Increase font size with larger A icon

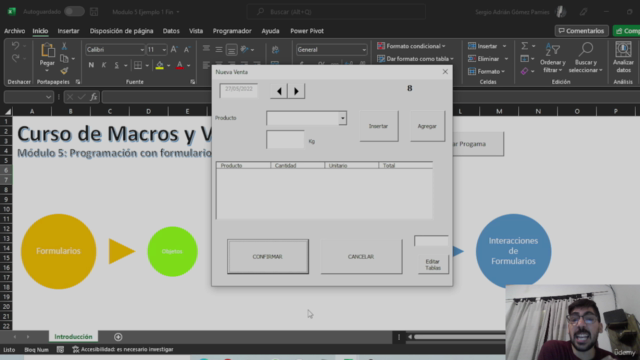tap(174, 49)
